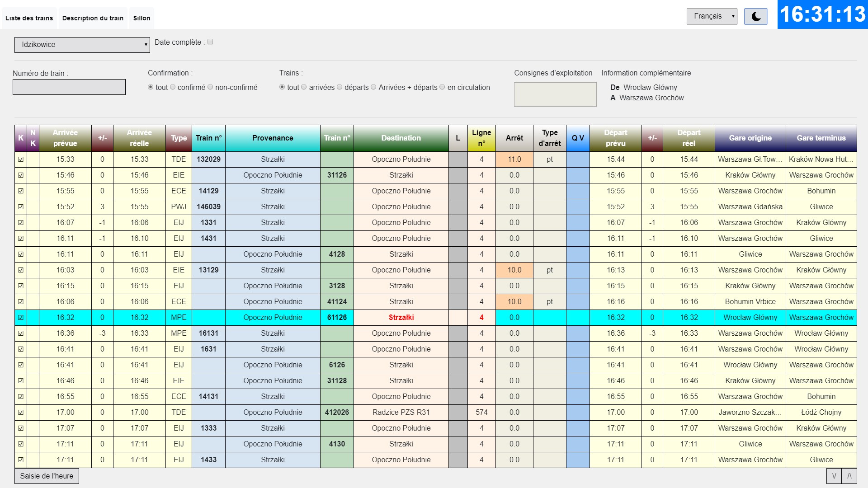Select the 'Arrivées + départs' radio button
The width and height of the screenshot is (868, 488).
pos(373,87)
